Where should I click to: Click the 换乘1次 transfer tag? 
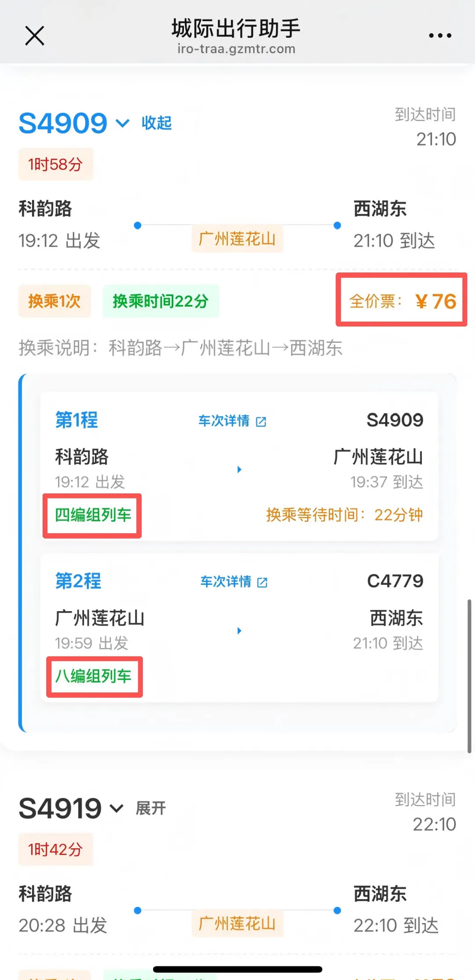pos(55,301)
